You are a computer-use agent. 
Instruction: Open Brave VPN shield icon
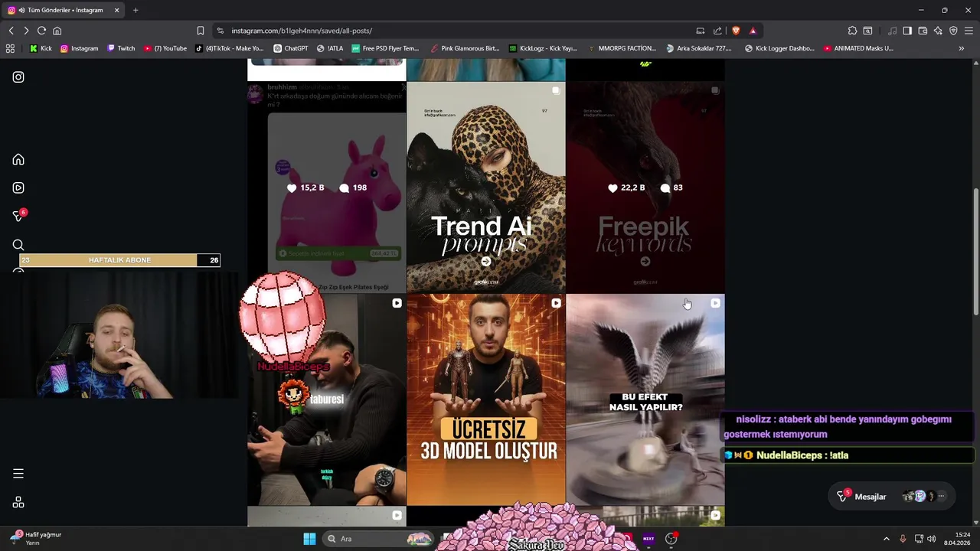[x=953, y=31]
